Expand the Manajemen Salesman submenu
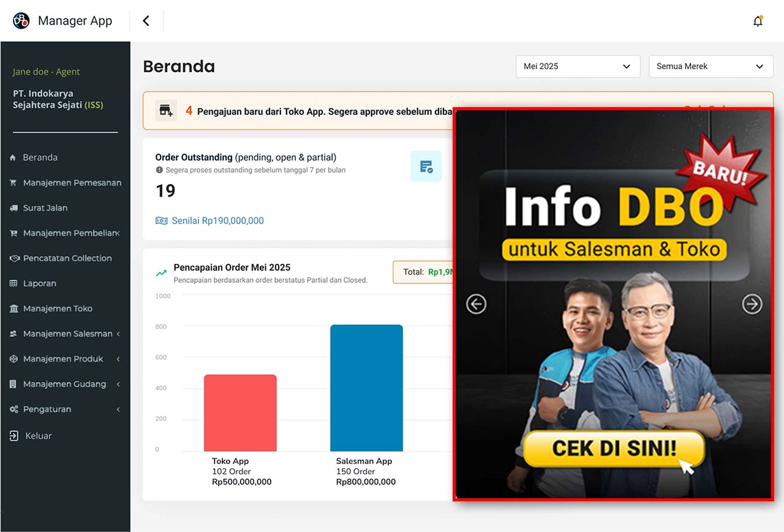This screenshot has height=532, width=784. [x=118, y=334]
